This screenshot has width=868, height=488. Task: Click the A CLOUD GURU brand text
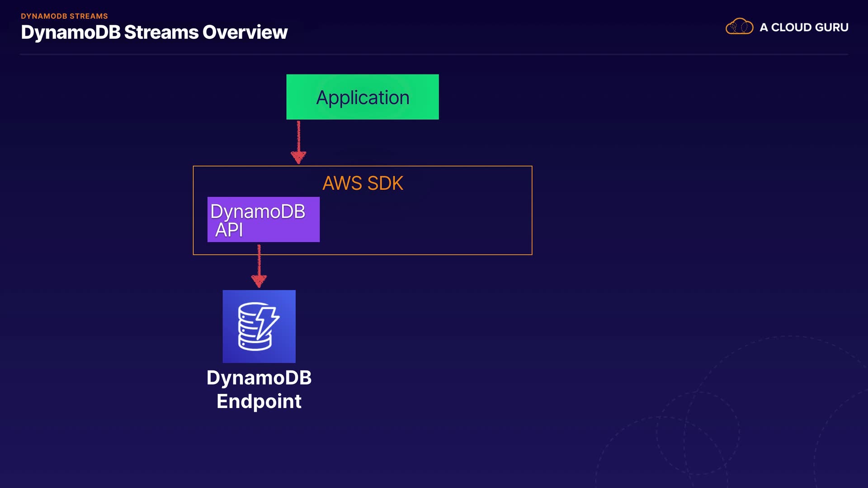coord(804,27)
